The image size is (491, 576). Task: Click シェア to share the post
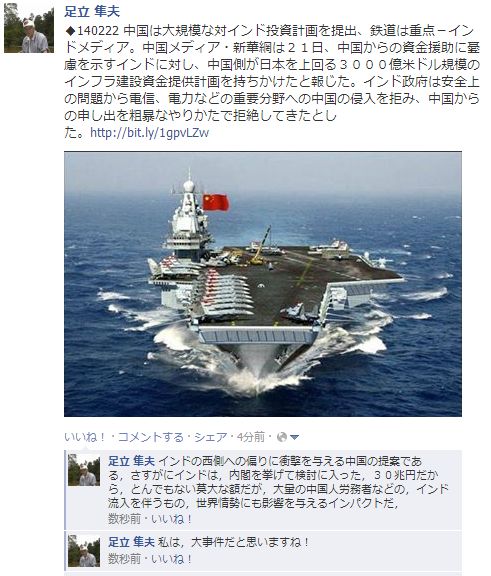[x=210, y=437]
